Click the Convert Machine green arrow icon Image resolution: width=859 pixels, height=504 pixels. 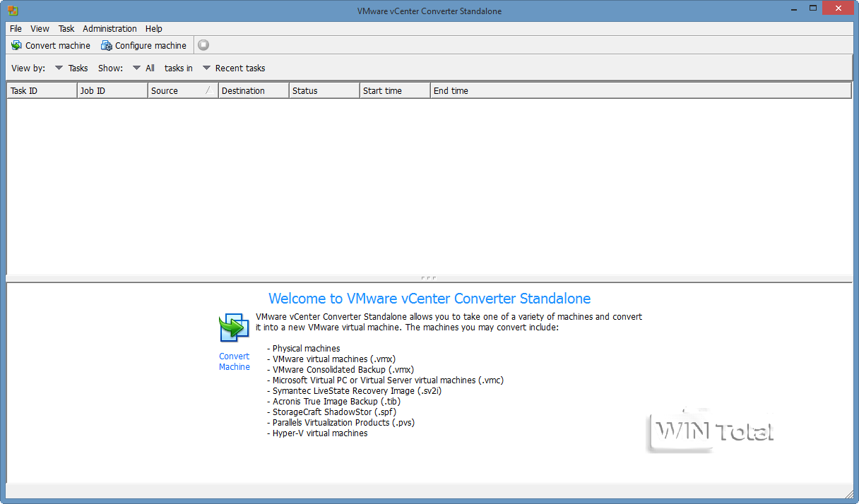(x=234, y=327)
